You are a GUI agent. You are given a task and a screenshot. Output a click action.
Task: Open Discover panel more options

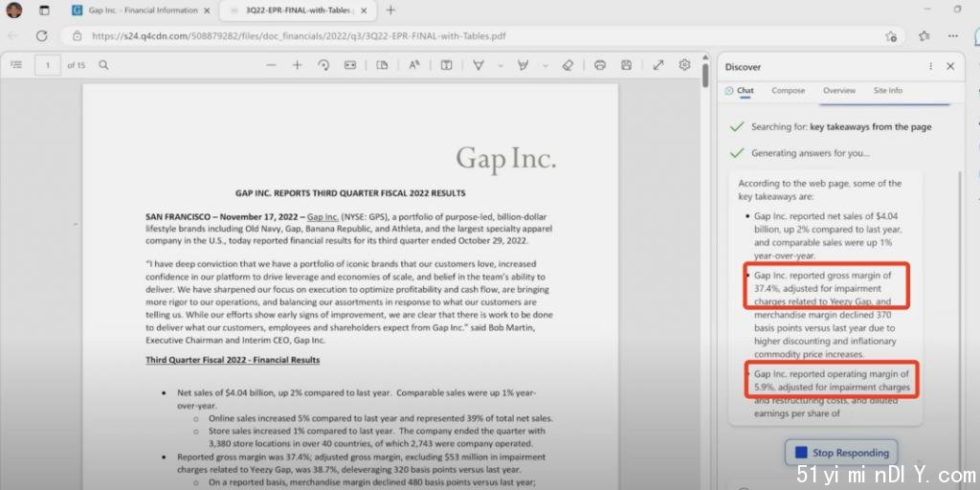click(x=930, y=66)
